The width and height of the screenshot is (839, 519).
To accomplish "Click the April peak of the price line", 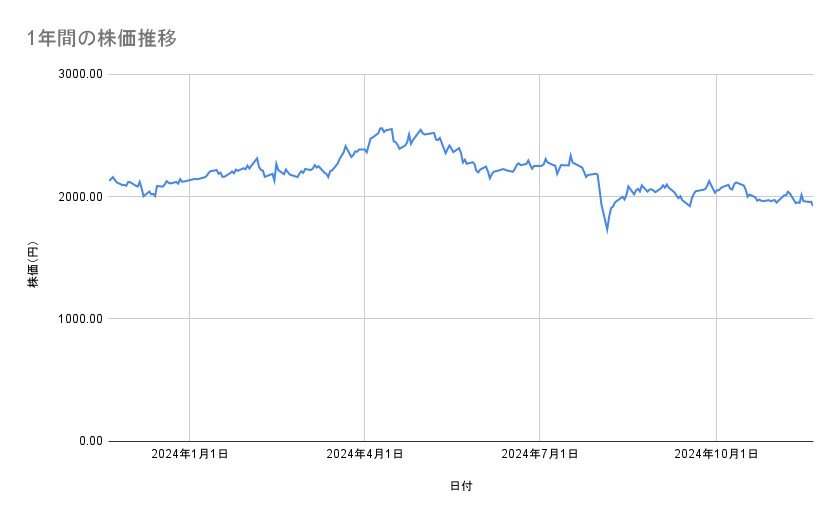I will pyautogui.click(x=381, y=128).
